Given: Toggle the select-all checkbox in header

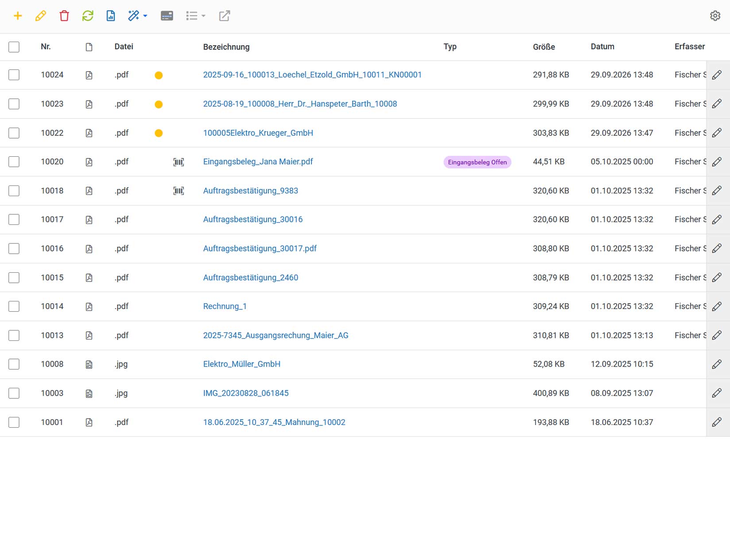Looking at the screenshot, I should tap(14, 47).
